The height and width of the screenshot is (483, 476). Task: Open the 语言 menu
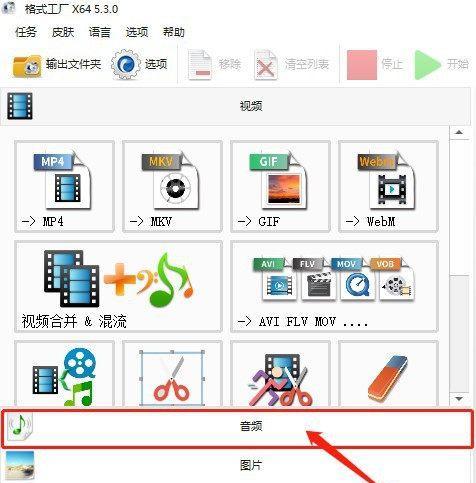(x=100, y=32)
